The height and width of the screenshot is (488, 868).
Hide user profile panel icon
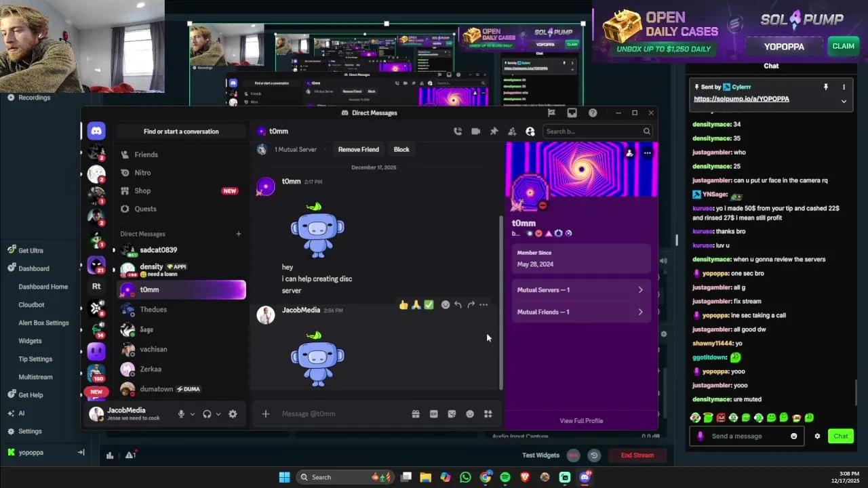tap(530, 131)
